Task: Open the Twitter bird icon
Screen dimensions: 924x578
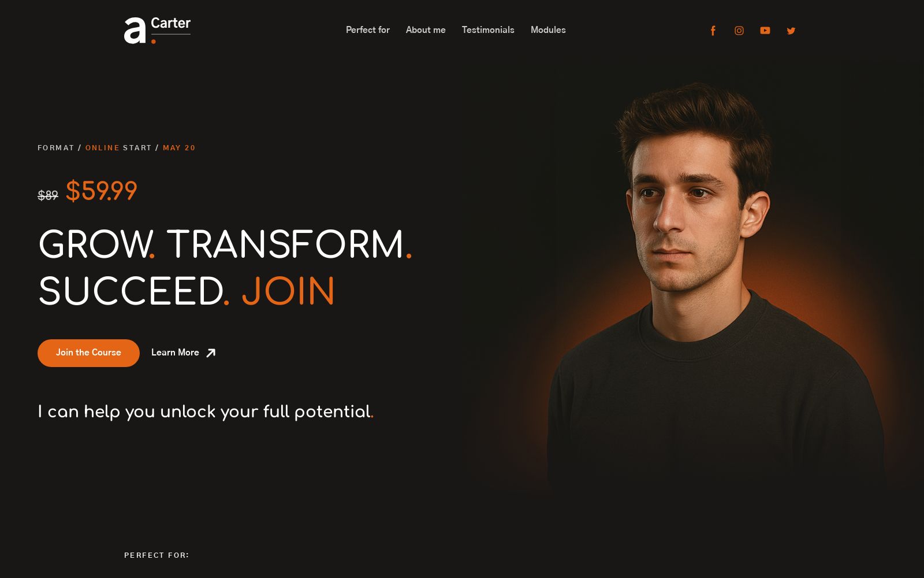Action: [x=791, y=31]
